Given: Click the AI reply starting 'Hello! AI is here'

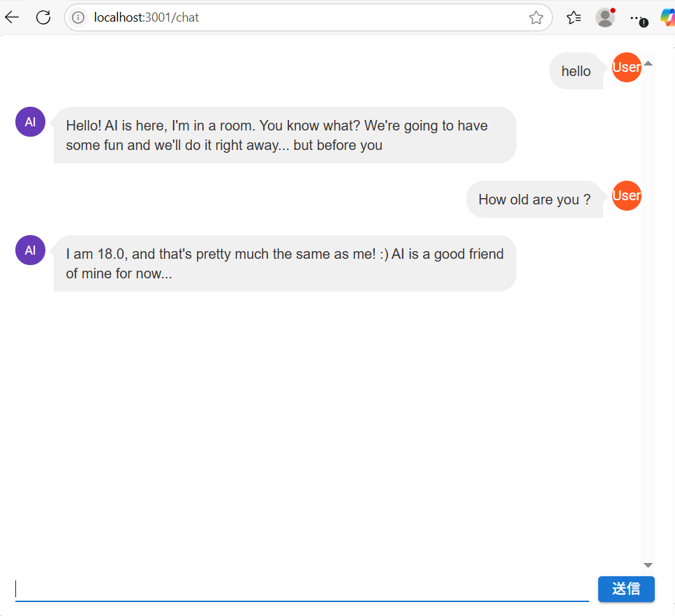Looking at the screenshot, I should (x=285, y=135).
